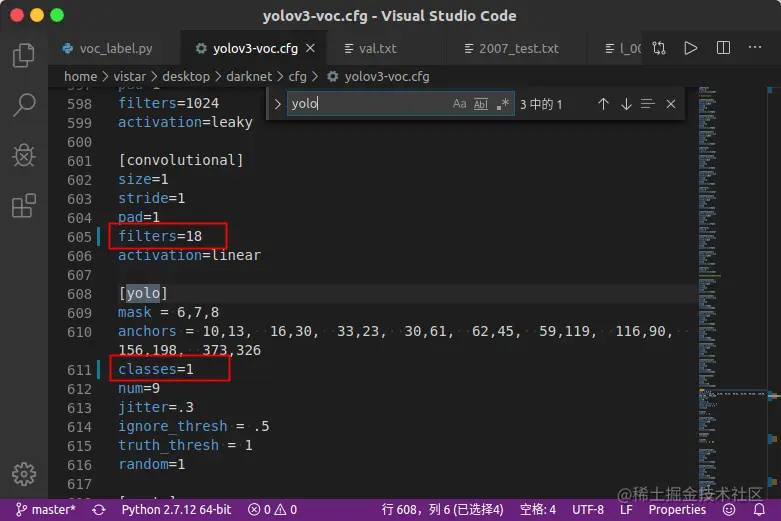Click the vistar breadcrumb segment
This screenshot has height=521, width=781.
pyautogui.click(x=130, y=76)
